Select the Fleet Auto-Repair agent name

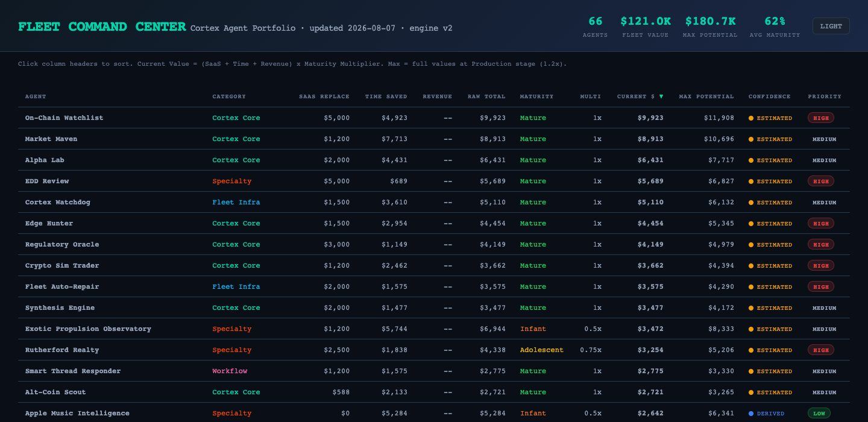point(62,286)
